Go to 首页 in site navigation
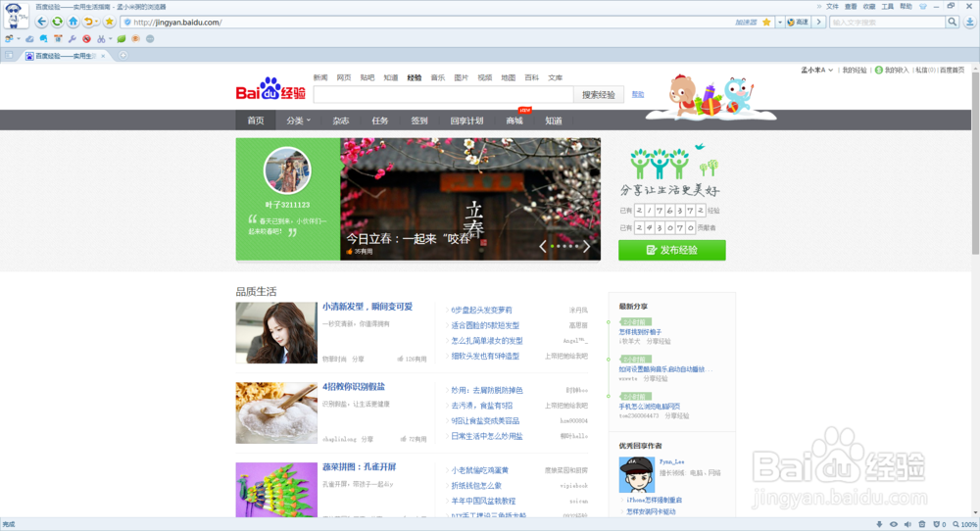This screenshot has height=531, width=980. pyautogui.click(x=256, y=121)
